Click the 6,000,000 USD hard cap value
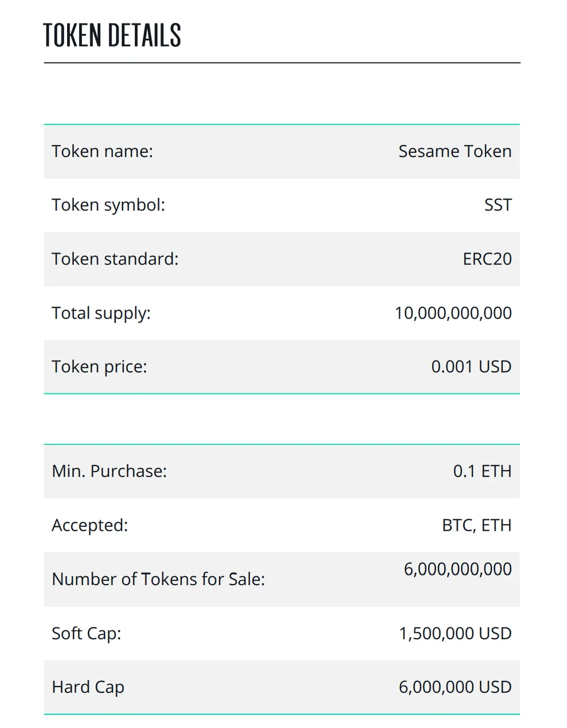This screenshot has height=728, width=567. click(456, 687)
